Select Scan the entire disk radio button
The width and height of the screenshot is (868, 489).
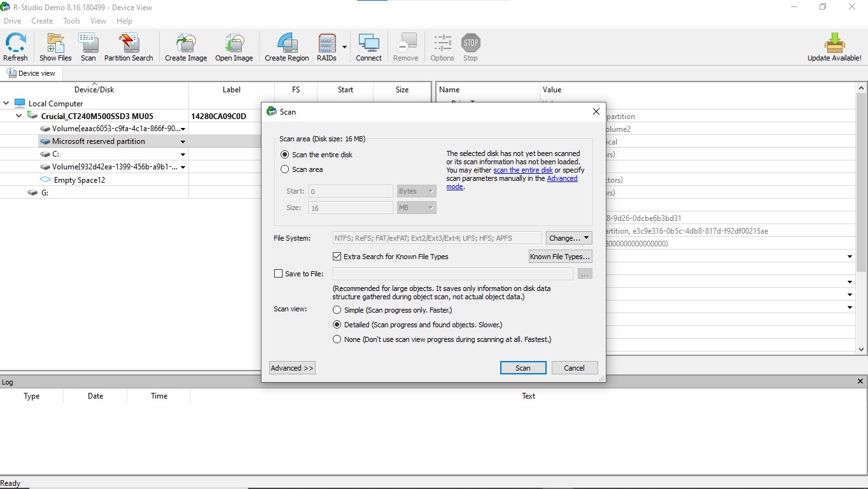point(285,155)
